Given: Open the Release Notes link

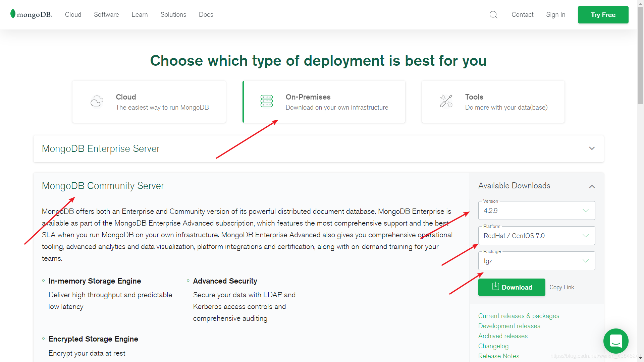Looking at the screenshot, I should 498,356.
